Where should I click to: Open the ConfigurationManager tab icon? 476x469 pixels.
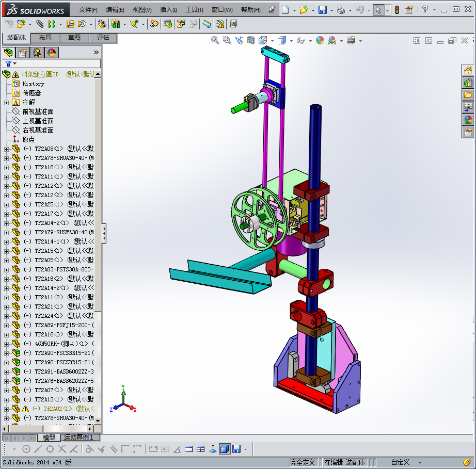[37, 53]
